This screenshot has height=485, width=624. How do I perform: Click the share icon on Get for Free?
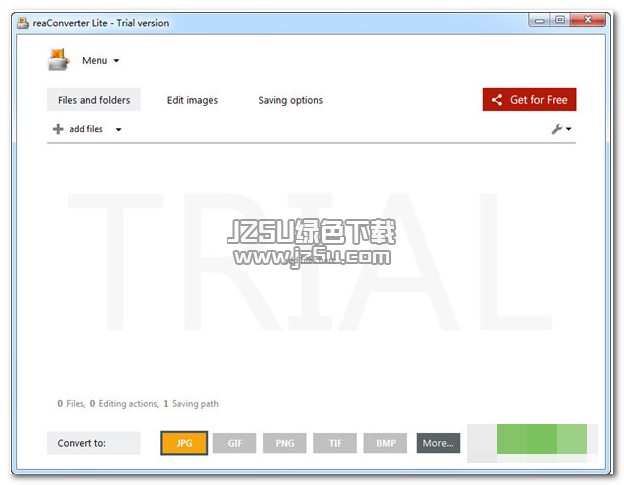(497, 100)
